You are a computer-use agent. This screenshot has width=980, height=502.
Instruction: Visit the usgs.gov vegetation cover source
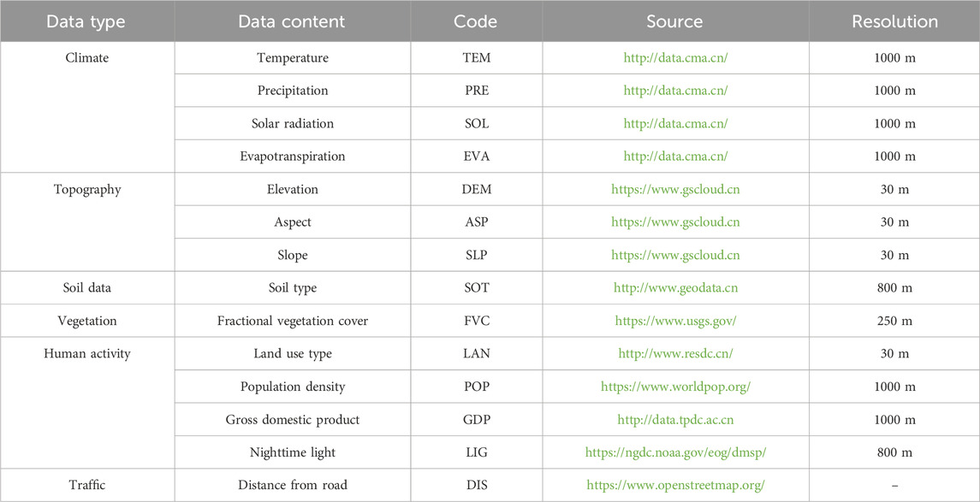tap(675, 321)
